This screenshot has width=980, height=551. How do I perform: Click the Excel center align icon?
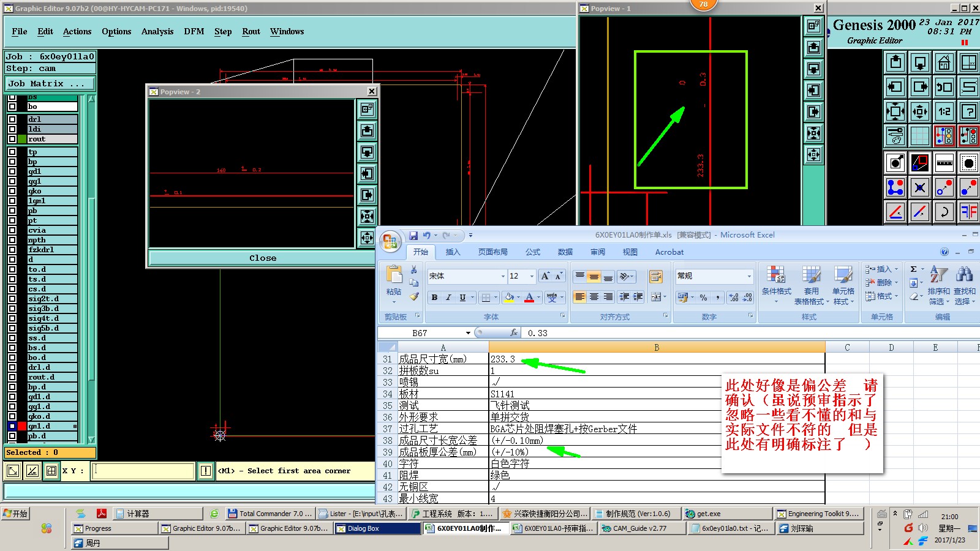pos(594,297)
